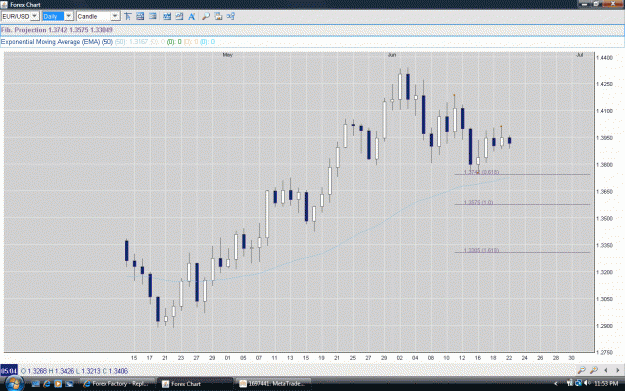Click date label 02 on time axis
Image resolution: width=625 pixels, height=391 pixels.
[x=399, y=358]
